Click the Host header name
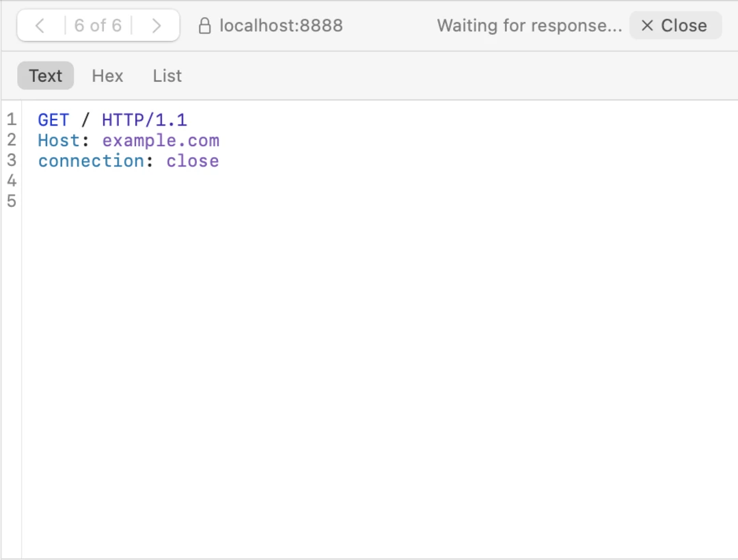This screenshot has height=560, width=738. (59, 141)
